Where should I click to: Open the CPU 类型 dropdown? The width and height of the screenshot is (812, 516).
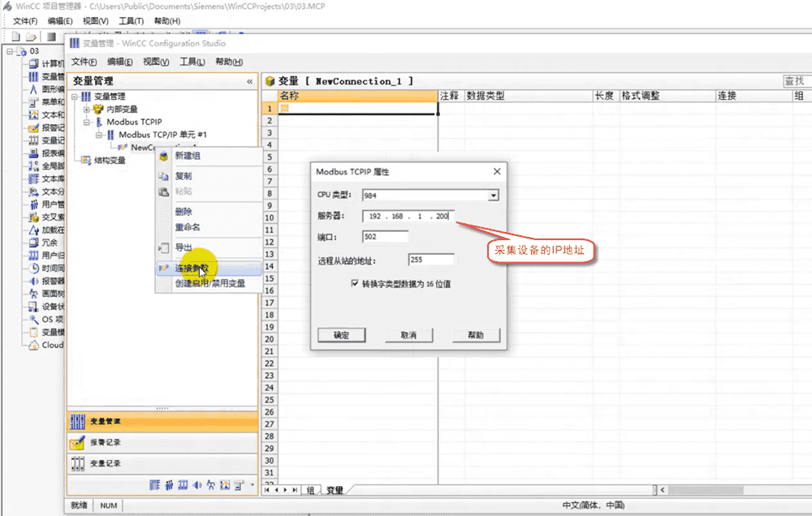493,196
